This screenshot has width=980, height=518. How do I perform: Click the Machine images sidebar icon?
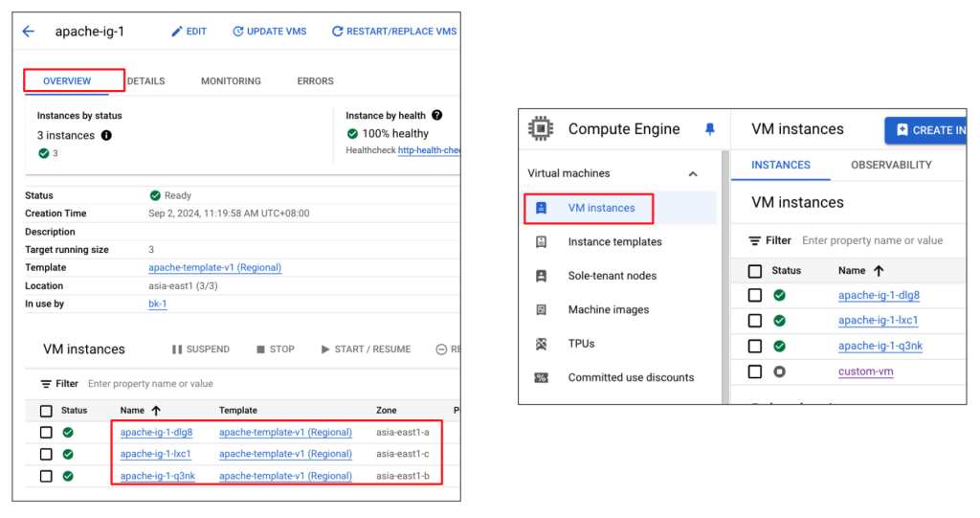[x=542, y=309]
